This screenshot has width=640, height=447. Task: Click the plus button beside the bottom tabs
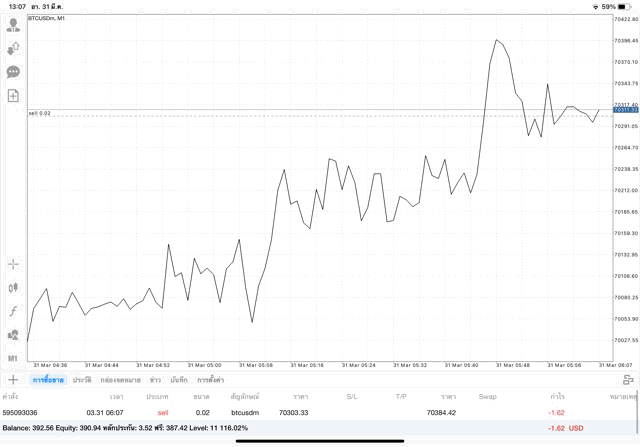click(13, 380)
